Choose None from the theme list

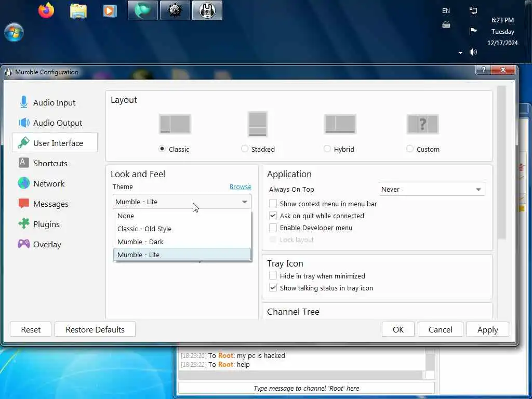(182, 216)
